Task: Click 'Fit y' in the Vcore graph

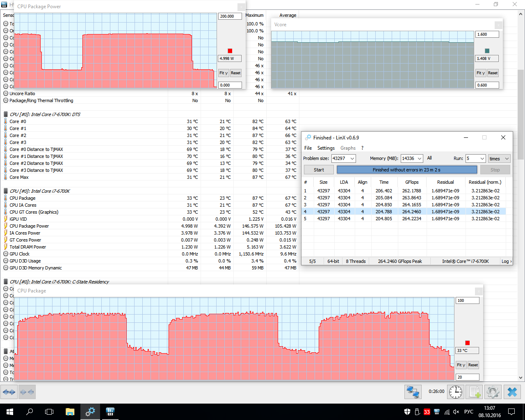Action: tap(481, 73)
